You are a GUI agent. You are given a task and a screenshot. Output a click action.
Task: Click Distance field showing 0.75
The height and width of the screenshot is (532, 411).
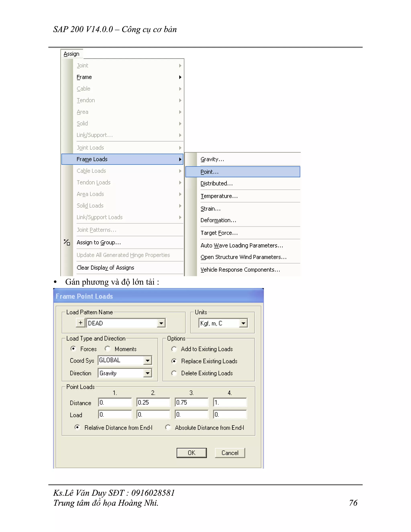point(191,402)
